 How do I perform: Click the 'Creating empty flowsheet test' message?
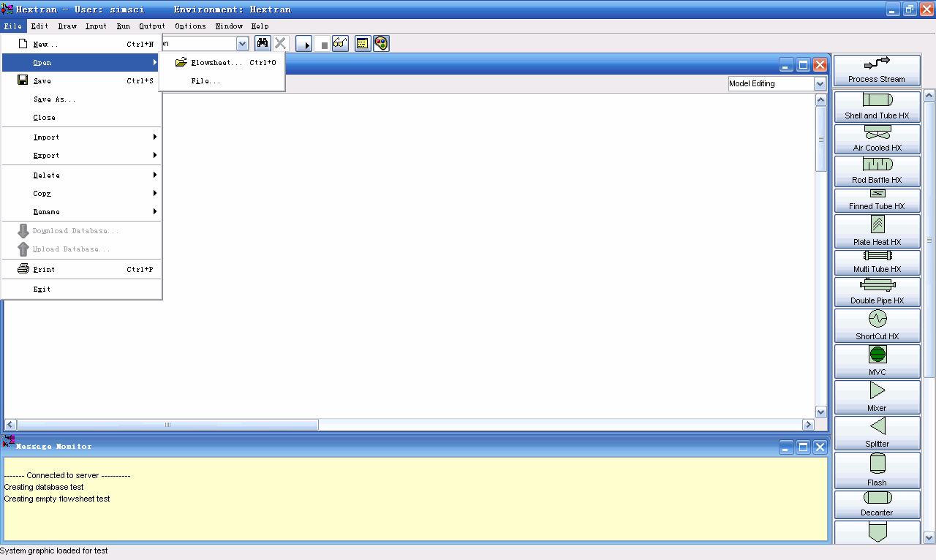point(57,499)
